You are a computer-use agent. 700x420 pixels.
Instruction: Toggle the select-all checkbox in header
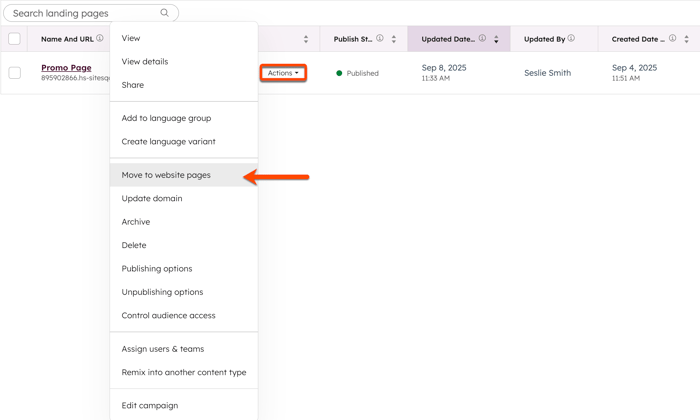pyautogui.click(x=15, y=39)
